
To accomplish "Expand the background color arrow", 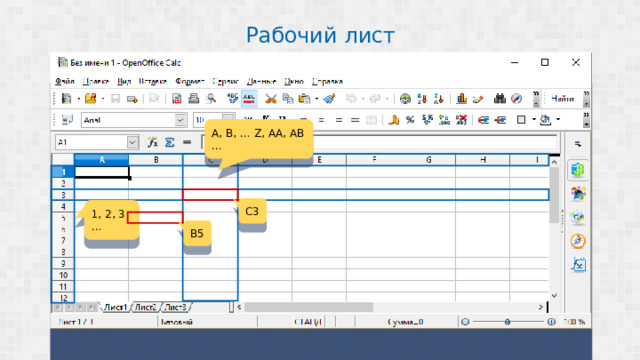I will pos(558,120).
